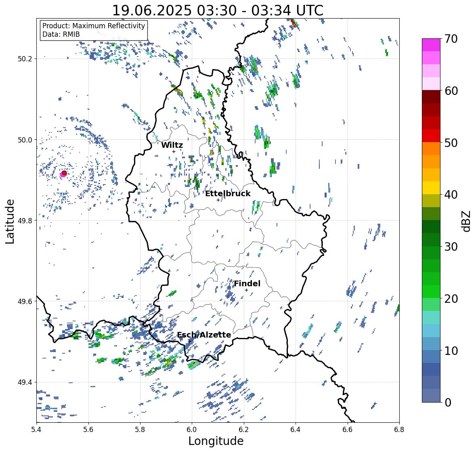The height and width of the screenshot is (451, 476).
Task: Click the red radar site marker dot
Action: (64, 173)
